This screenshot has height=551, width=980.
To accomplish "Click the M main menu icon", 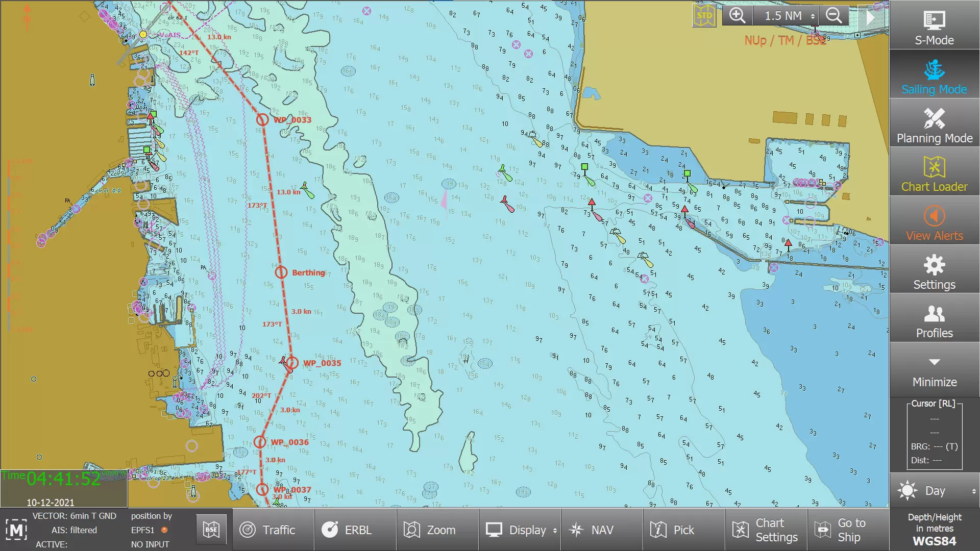I will [x=16, y=530].
